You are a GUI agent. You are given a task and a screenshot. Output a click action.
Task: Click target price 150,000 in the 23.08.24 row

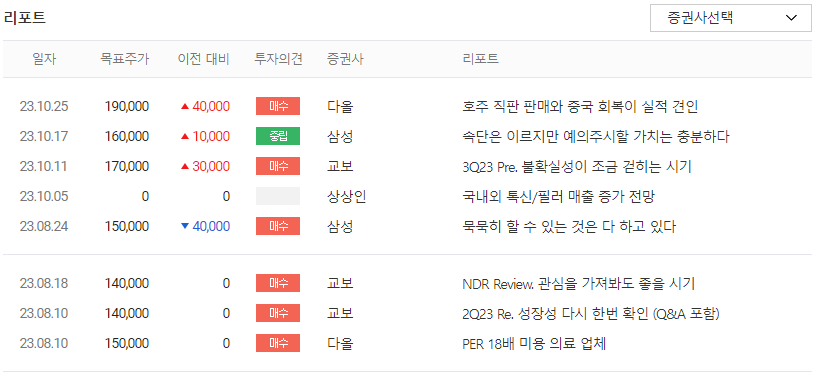[x=126, y=227]
